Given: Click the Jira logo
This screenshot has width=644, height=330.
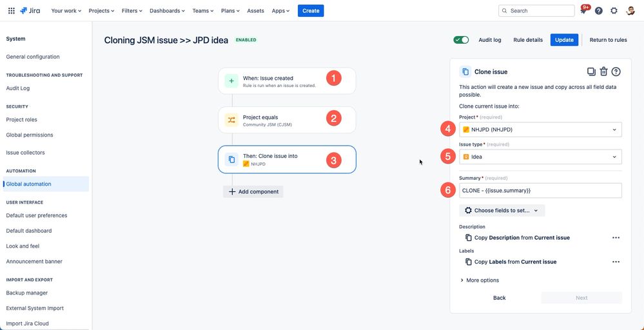Looking at the screenshot, I should [x=30, y=11].
